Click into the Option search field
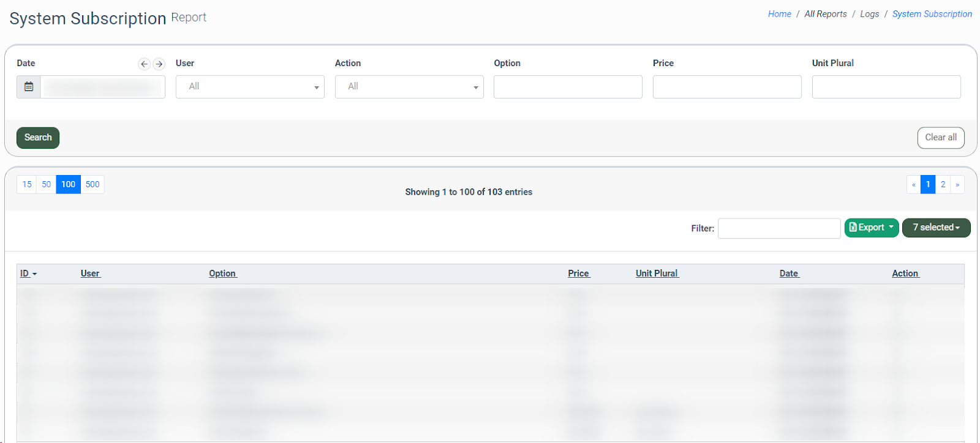Viewport: 980px width, 443px height. point(568,87)
